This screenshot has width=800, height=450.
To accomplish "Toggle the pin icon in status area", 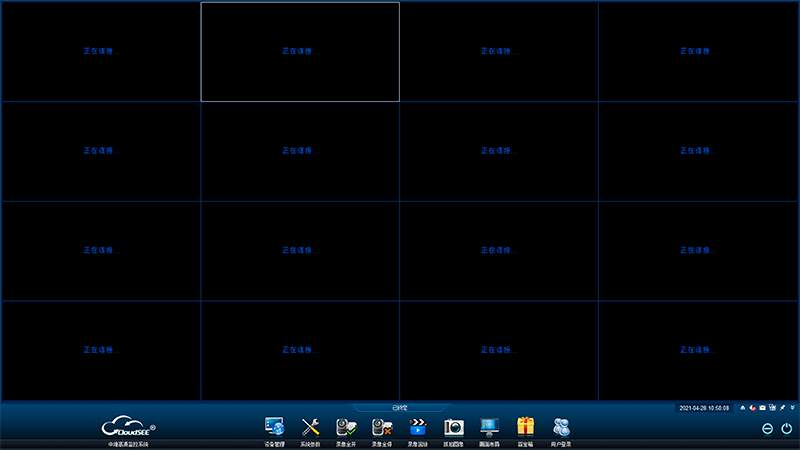I will click(x=782, y=408).
